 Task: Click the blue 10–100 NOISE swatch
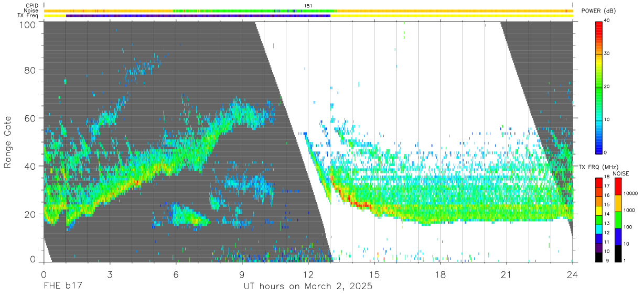618,236
